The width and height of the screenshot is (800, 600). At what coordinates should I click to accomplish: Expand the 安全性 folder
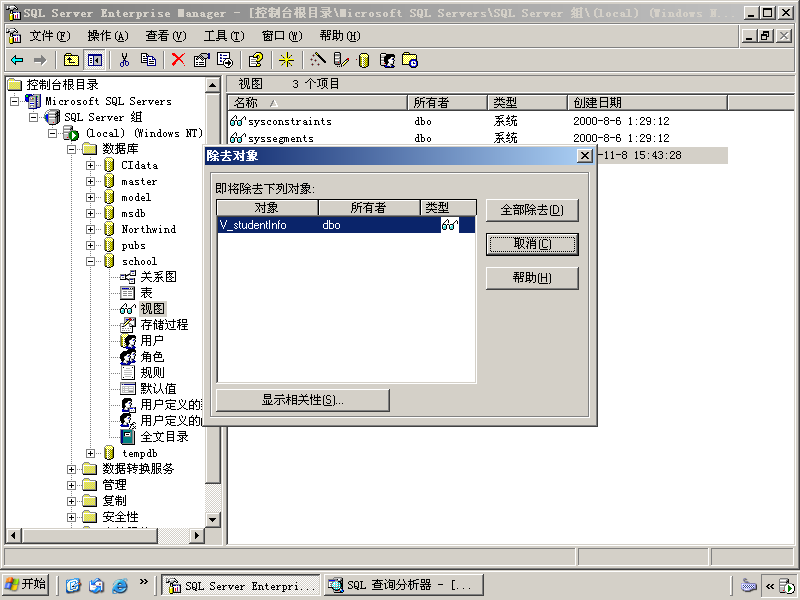(x=71, y=517)
